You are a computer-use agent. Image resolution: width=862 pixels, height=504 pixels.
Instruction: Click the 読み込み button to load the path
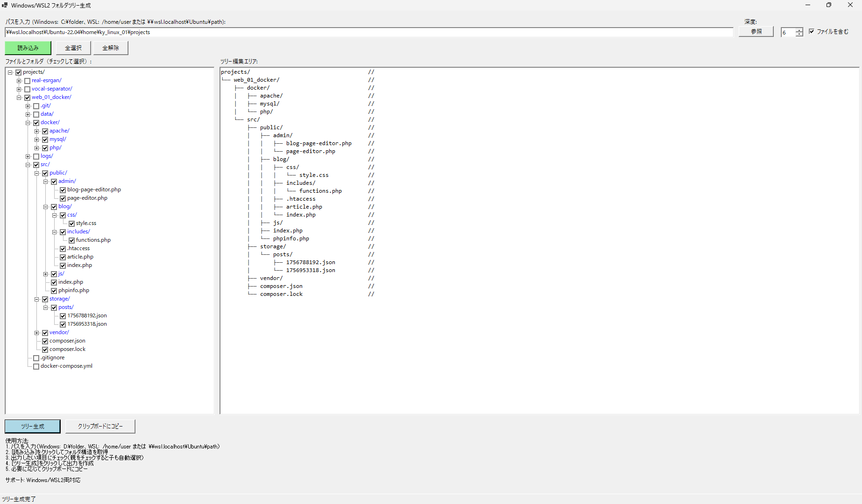click(28, 48)
